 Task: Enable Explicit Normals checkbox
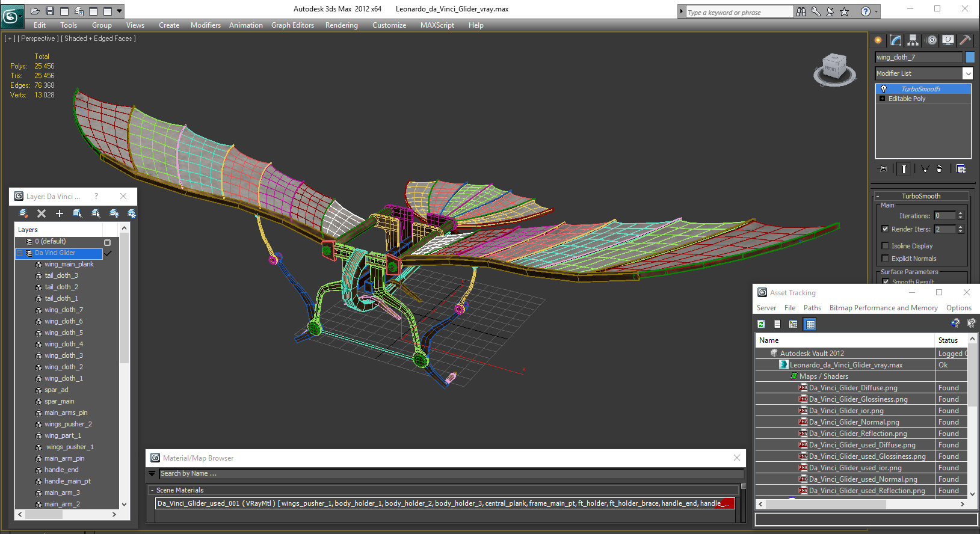coord(885,259)
